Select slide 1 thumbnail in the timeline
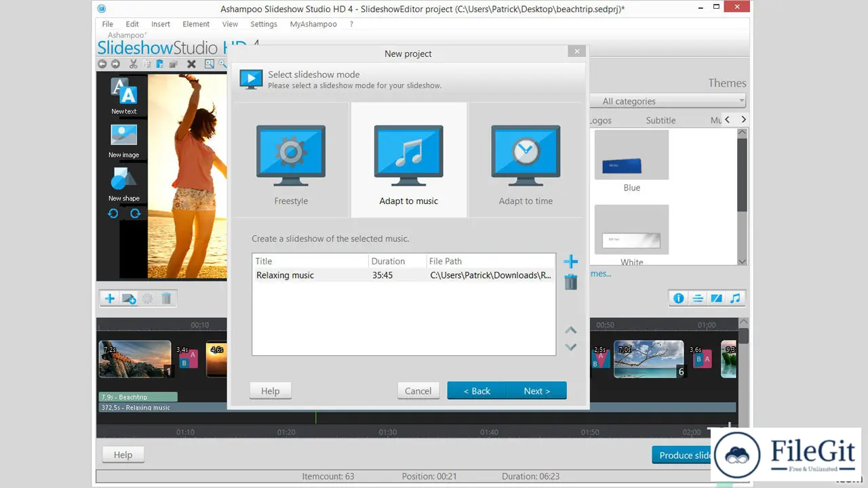Screen dimensions: 868x488 135,359
